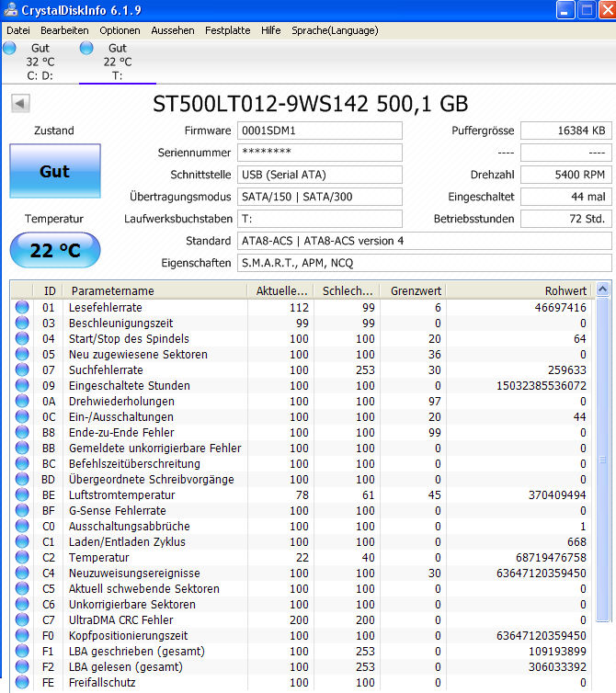Screen dimensions: 616x693
Task: Click the Firmware field showing 0001SDM1
Action: coord(320,131)
